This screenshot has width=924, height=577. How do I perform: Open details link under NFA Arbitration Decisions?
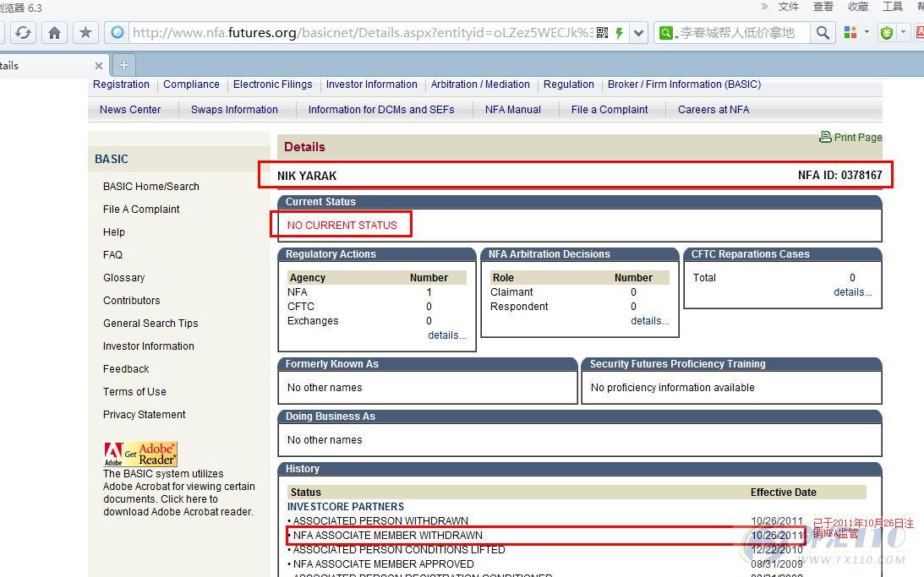649,321
